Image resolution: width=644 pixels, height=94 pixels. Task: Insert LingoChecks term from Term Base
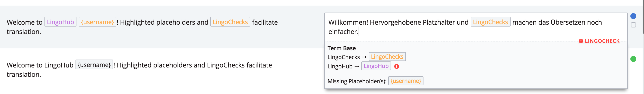pyautogui.click(x=387, y=57)
